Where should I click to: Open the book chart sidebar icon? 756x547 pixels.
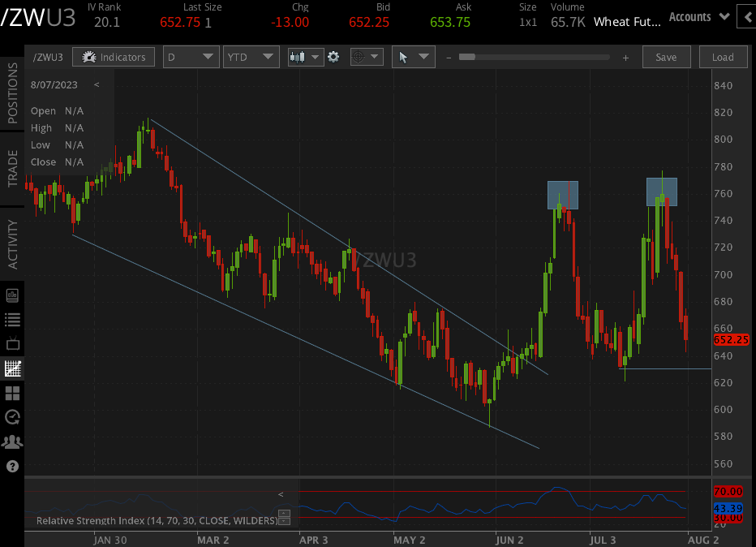pyautogui.click(x=12, y=295)
